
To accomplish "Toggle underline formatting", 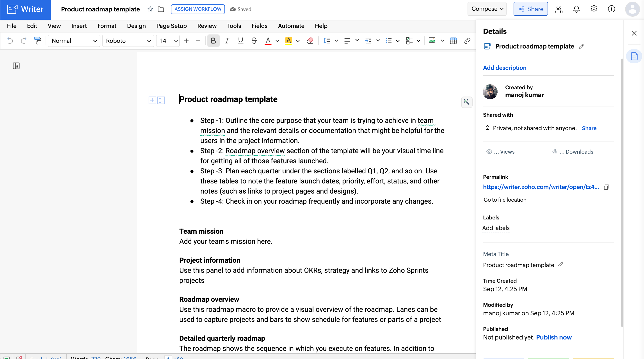I will (x=240, y=41).
